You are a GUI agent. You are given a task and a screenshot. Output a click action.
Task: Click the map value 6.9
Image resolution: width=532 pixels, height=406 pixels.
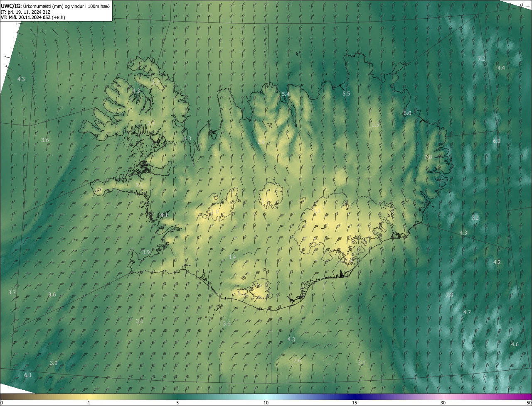point(497,141)
